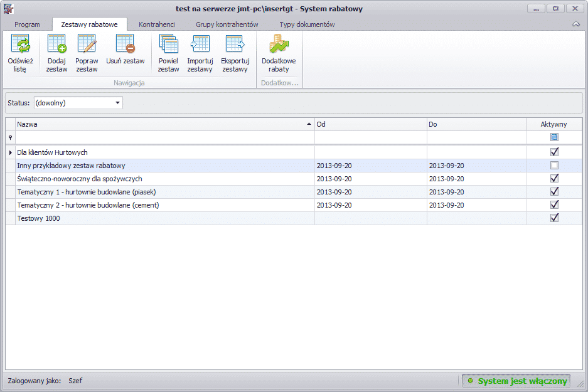Click the Od filter input field

[x=370, y=137]
